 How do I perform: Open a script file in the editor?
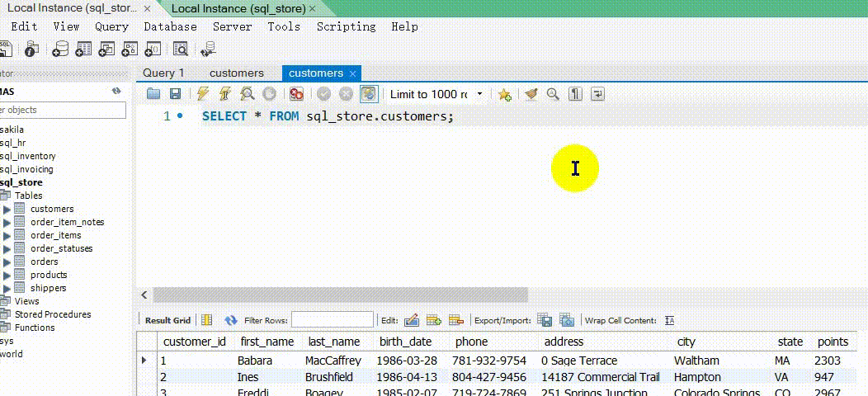coord(153,94)
